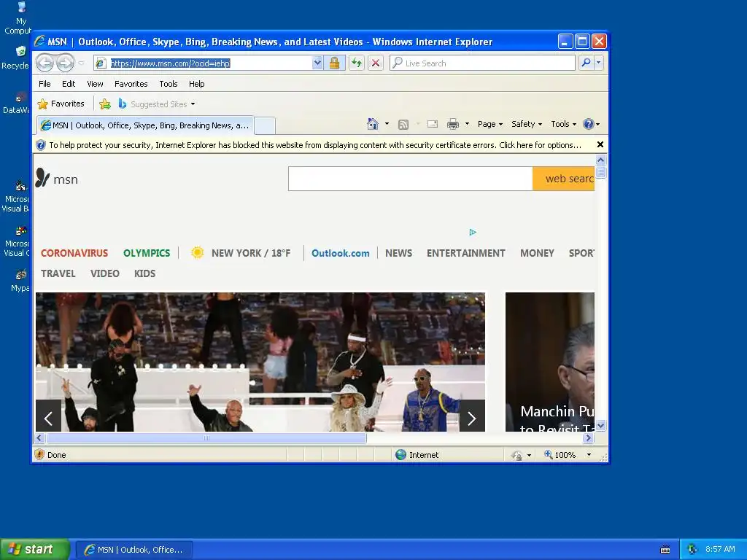
Task: Click the Live Search input box
Action: point(482,63)
